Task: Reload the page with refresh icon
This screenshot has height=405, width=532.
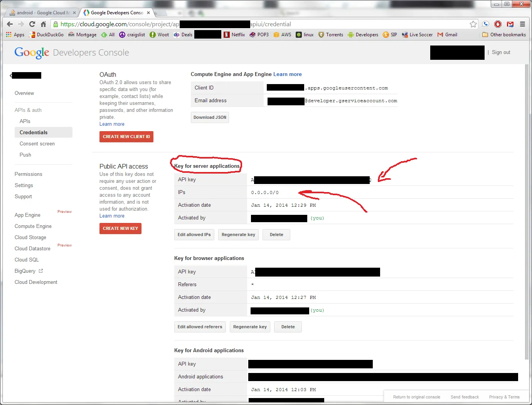Action: click(32, 24)
